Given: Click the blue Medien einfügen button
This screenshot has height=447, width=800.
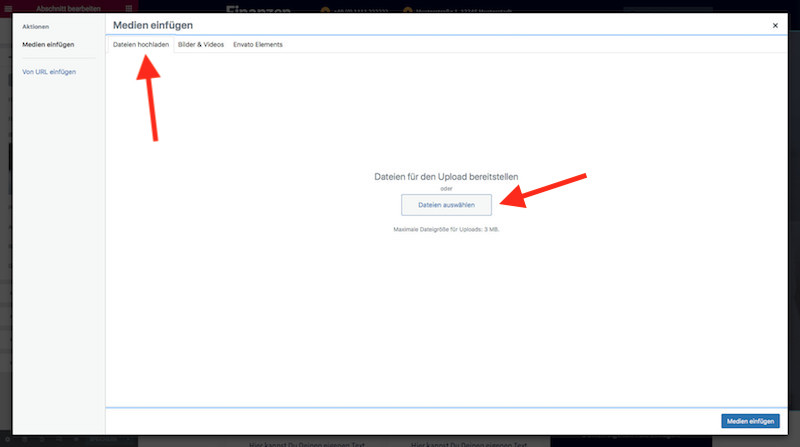Looking at the screenshot, I should pyautogui.click(x=750, y=421).
